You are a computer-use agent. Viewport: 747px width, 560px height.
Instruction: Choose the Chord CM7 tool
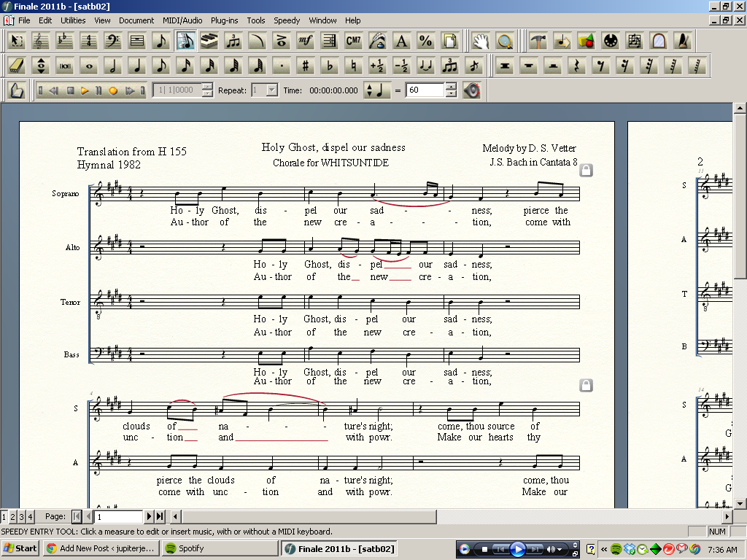[x=354, y=41]
